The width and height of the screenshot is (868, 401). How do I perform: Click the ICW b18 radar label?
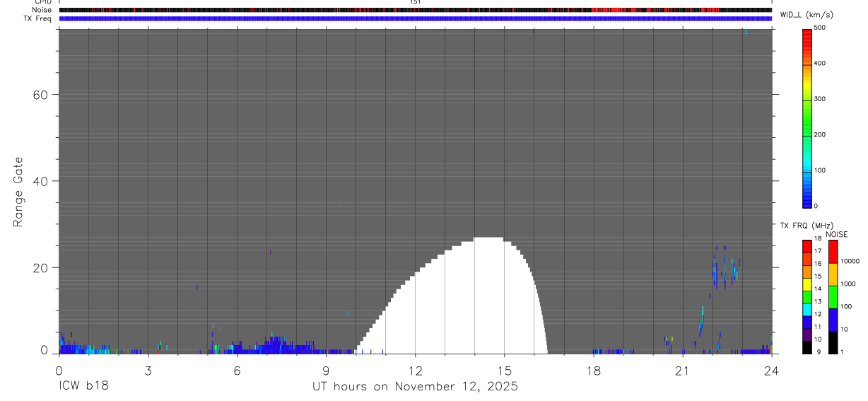click(84, 386)
